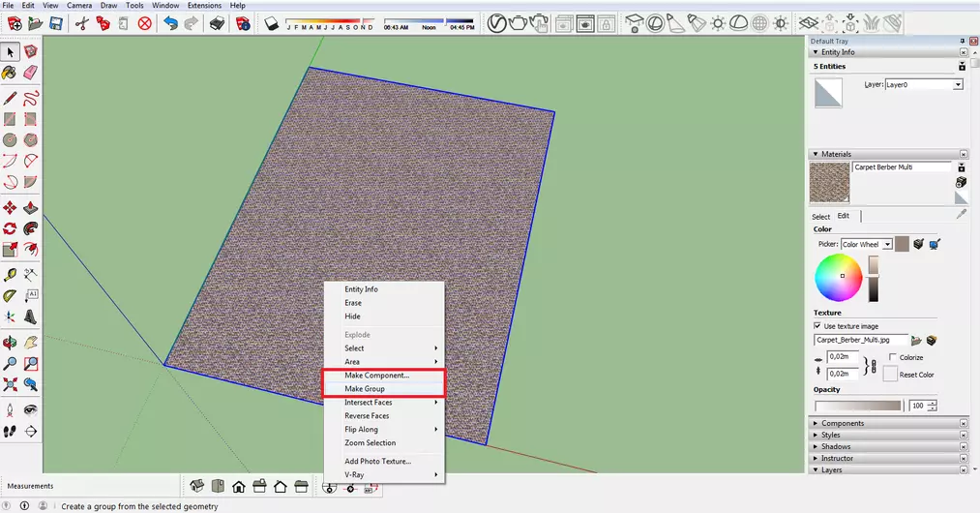This screenshot has height=513, width=980.
Task: Click the Save floppy disk icon
Action: click(x=55, y=24)
